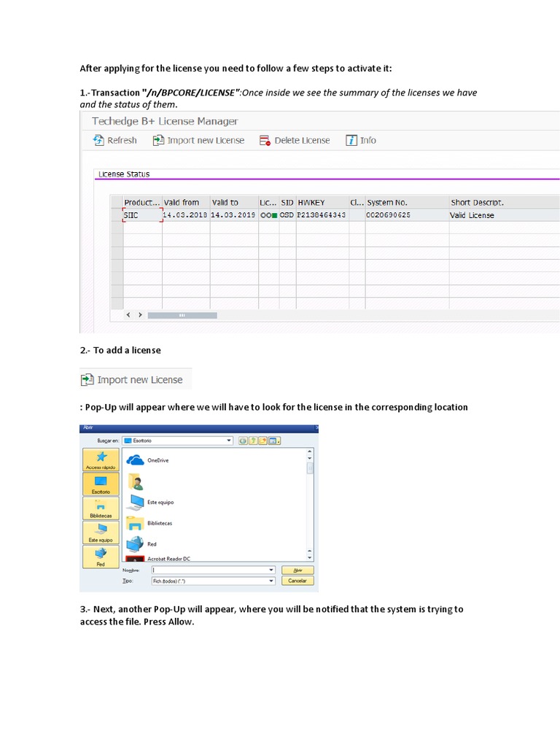Click the HWKEY column header
This screenshot has width=560, height=747.
tap(322, 202)
